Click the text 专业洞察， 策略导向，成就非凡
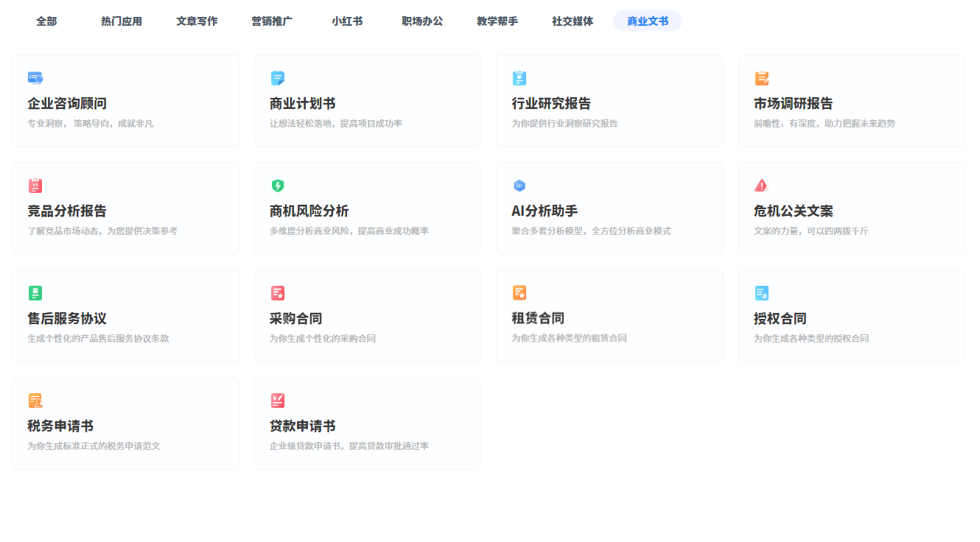 pos(91,124)
